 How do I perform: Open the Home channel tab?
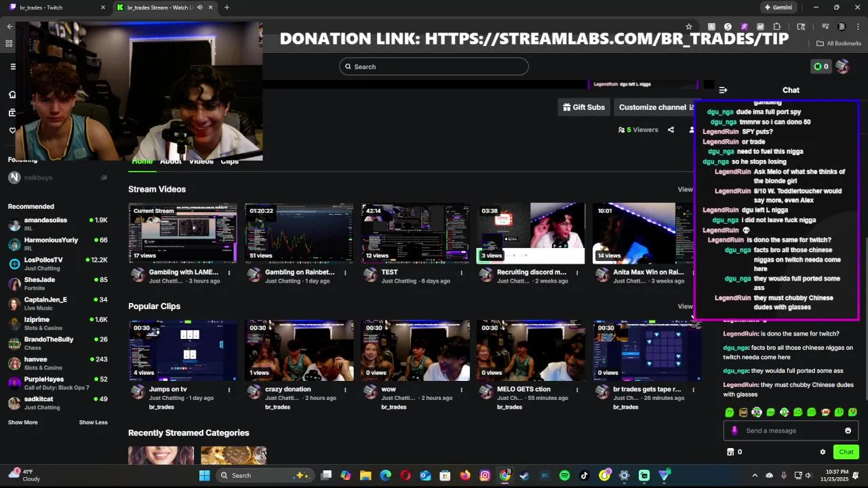(142, 161)
